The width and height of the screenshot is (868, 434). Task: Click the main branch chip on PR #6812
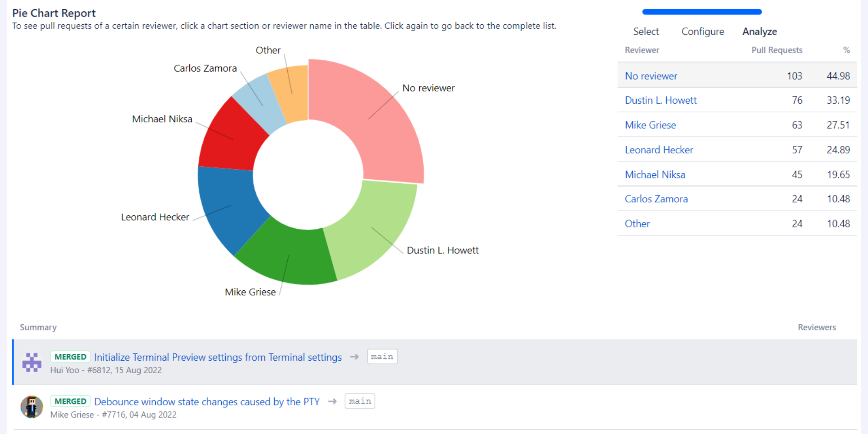coord(381,356)
